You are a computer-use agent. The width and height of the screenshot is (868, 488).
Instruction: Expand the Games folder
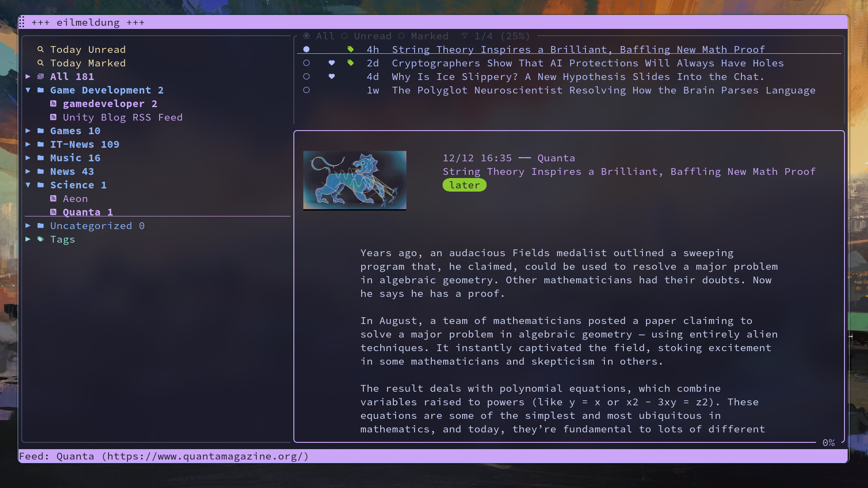pyautogui.click(x=28, y=131)
